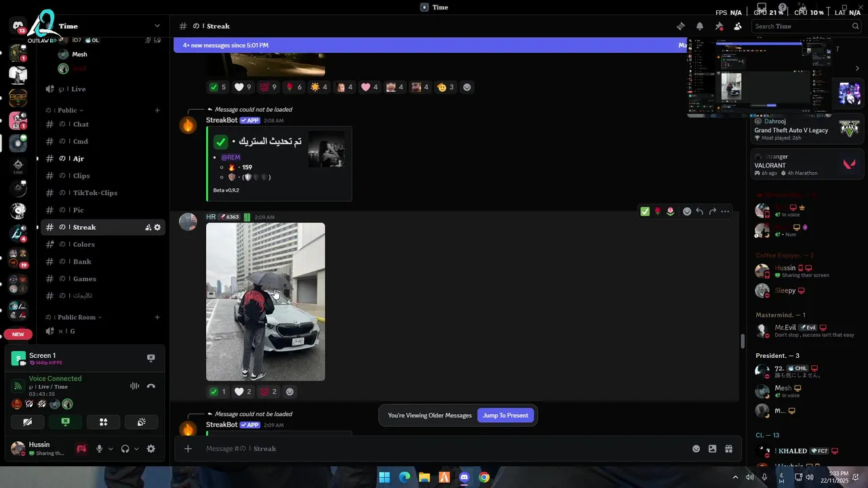Turn on camera in voice panel
This screenshot has width=868, height=488.
(28, 422)
